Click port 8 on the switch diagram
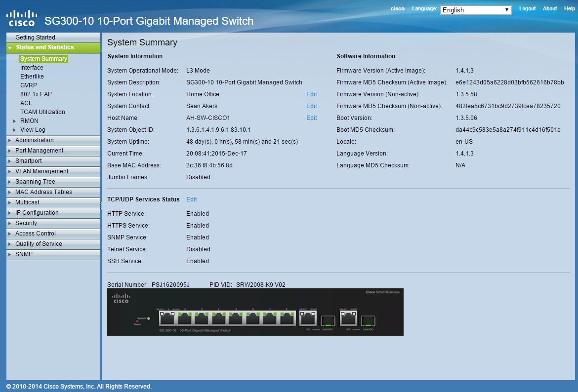The height and width of the screenshot is (392, 578). coord(287,318)
